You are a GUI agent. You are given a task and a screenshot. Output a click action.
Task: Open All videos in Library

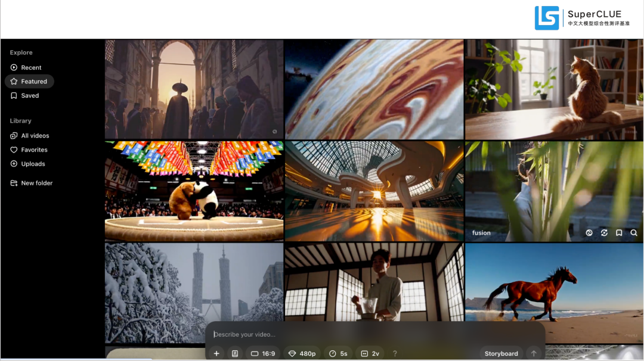click(30, 136)
